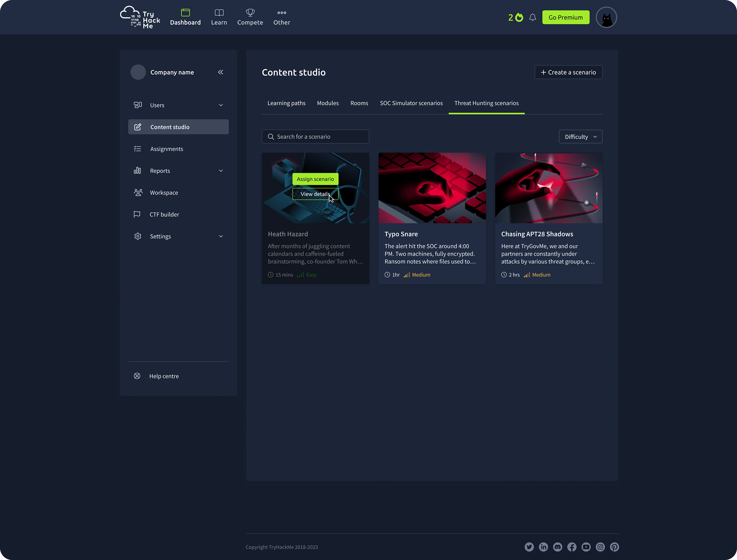737x560 pixels.
Task: Click the Go Premium button
Action: point(565,17)
